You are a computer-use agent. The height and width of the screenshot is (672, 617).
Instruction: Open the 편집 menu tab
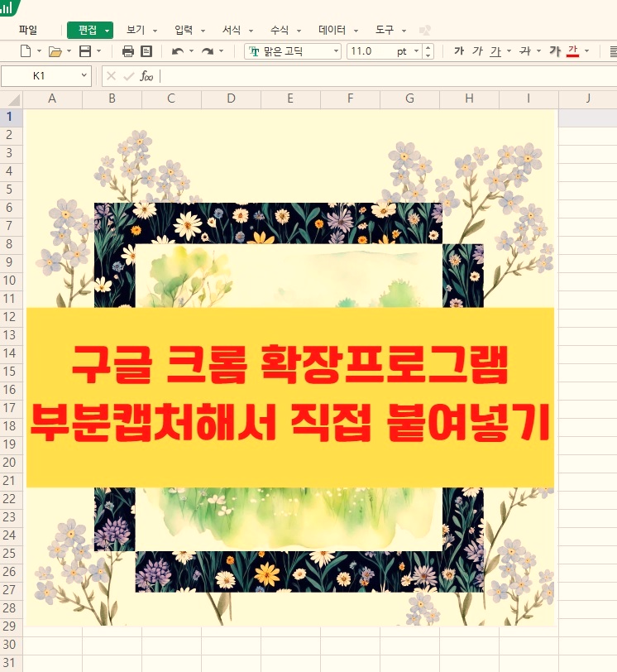(x=90, y=30)
